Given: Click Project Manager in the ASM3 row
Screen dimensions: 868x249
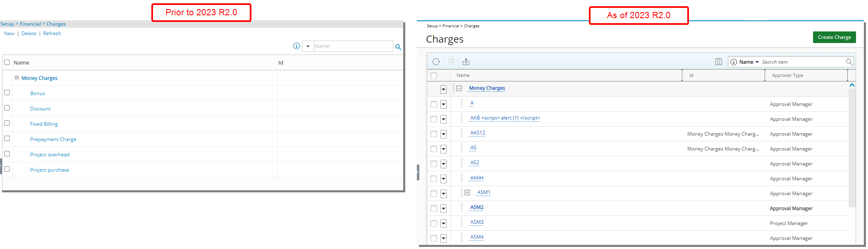Looking at the screenshot, I should 789,223.
